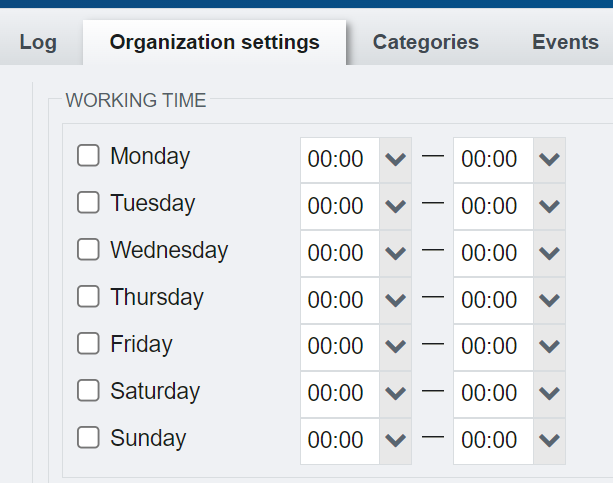Mark the Saturday checkbox
613x483 pixels.
tap(89, 391)
